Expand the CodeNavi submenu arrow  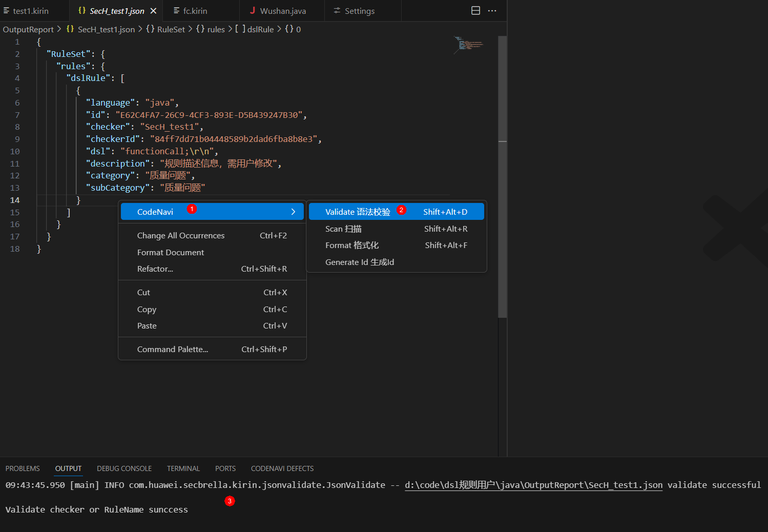pos(293,212)
